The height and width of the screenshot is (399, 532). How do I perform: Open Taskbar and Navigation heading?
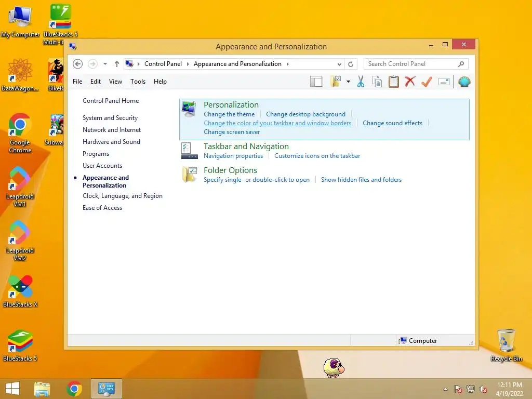tap(246, 146)
